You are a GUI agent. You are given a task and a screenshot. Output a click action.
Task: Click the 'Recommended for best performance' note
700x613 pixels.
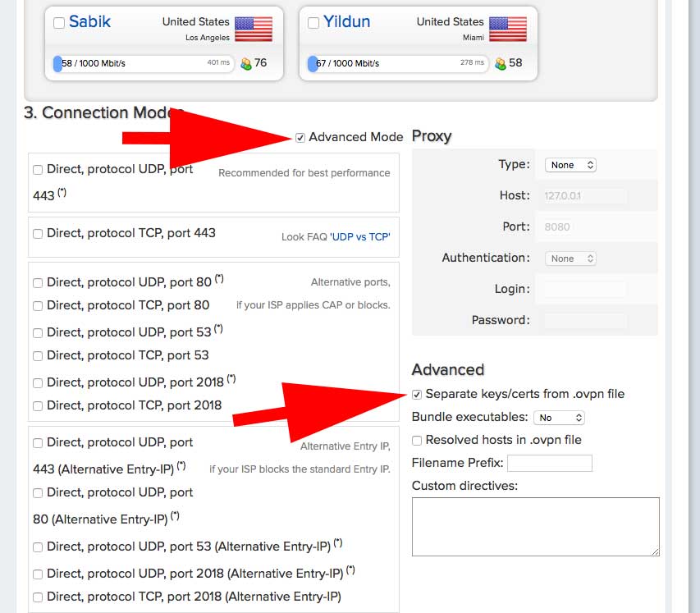click(304, 173)
